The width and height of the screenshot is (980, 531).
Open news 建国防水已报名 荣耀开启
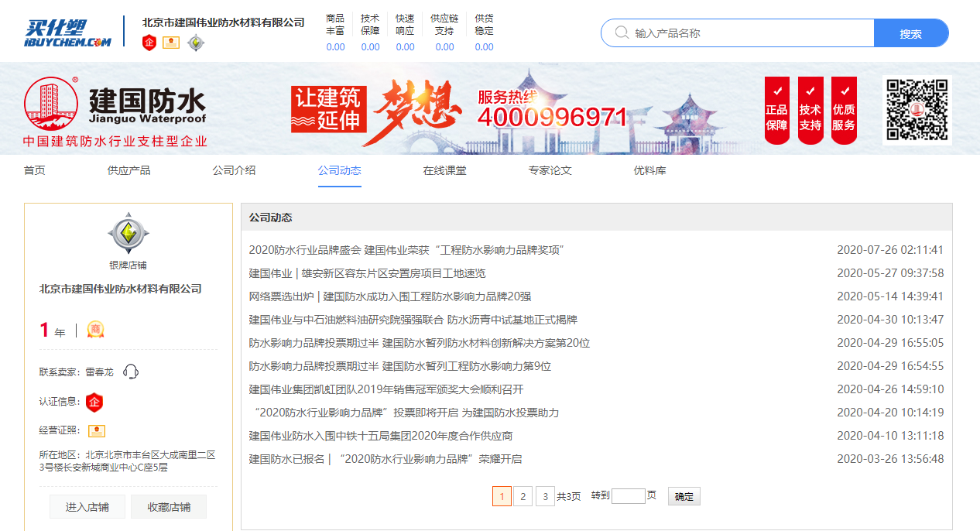pyautogui.click(x=385, y=459)
